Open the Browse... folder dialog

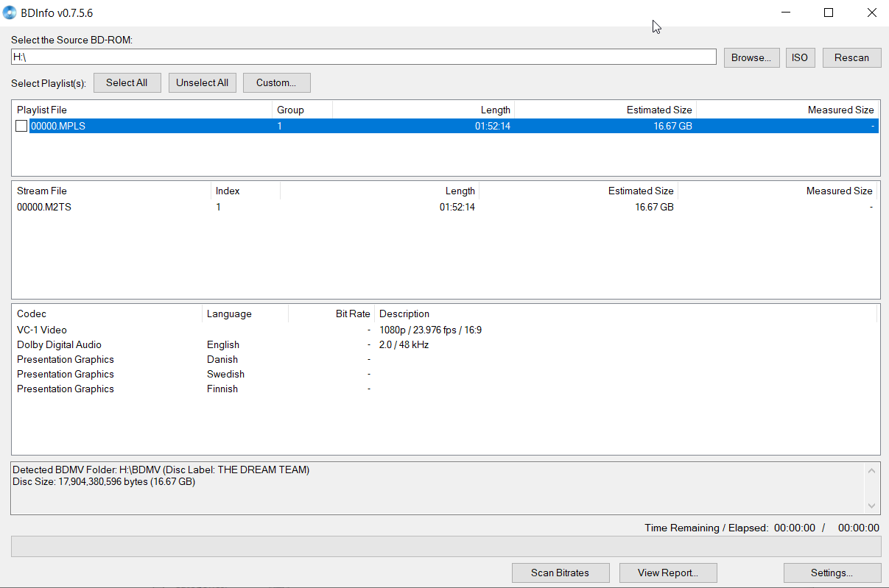click(751, 57)
